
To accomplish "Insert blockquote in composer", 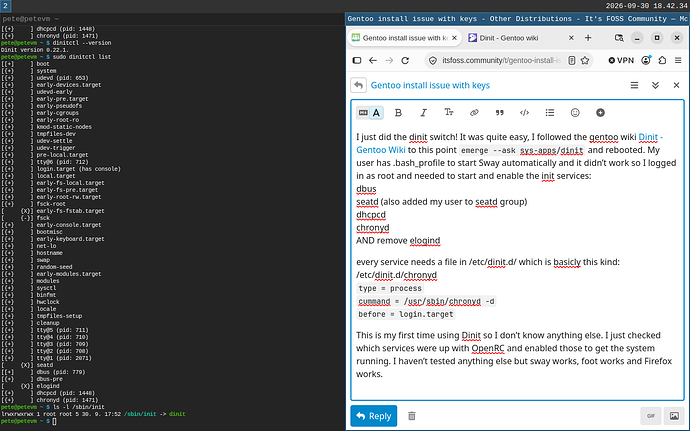I will click(x=499, y=113).
